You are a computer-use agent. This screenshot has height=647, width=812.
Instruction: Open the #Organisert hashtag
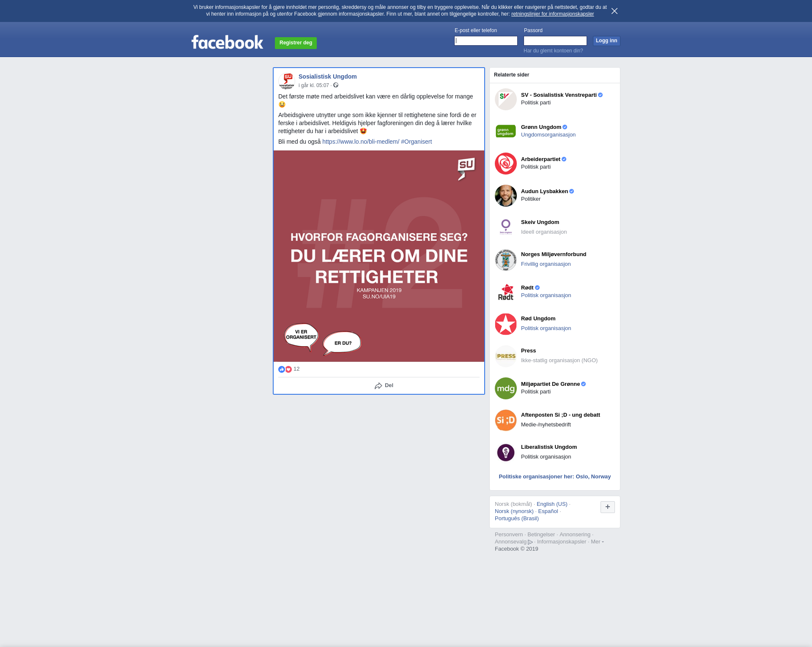pos(417,142)
